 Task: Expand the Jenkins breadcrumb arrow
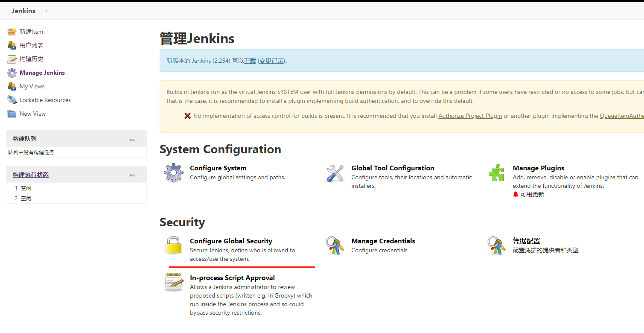pyautogui.click(x=46, y=11)
